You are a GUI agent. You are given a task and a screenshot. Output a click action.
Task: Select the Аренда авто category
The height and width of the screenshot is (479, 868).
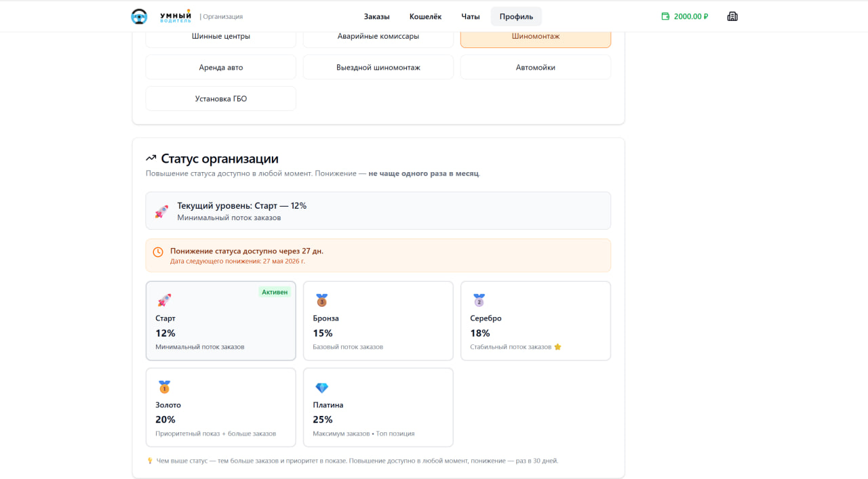[221, 67]
